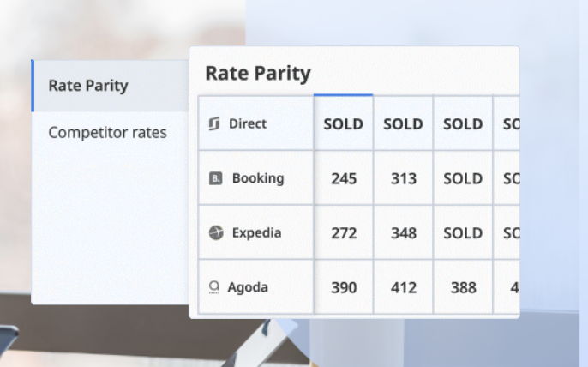Click Expedia rate cell showing 272
Image resolution: width=588 pixels, height=367 pixels.
pyautogui.click(x=343, y=233)
